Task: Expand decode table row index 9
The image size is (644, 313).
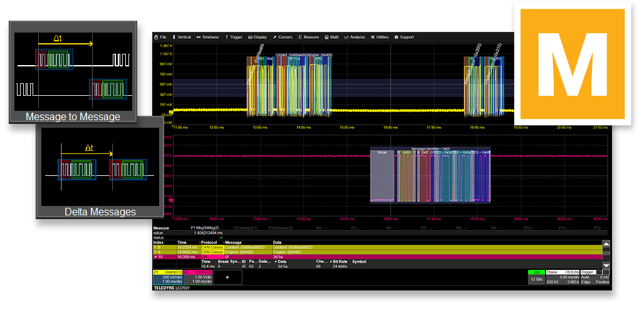Action: (157, 252)
